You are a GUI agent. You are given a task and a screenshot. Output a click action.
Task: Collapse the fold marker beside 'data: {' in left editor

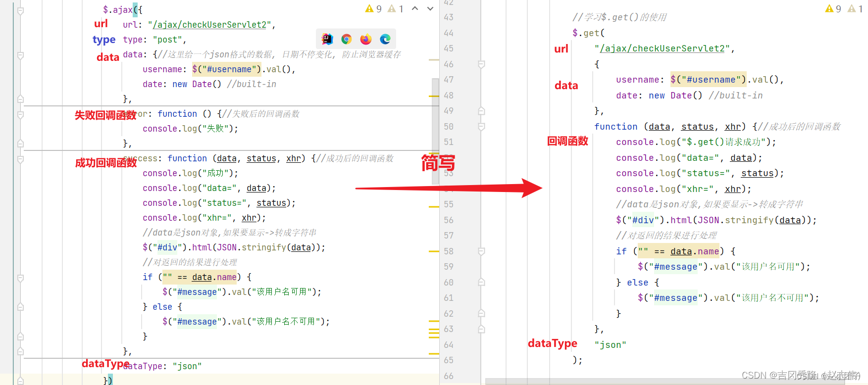click(x=20, y=55)
